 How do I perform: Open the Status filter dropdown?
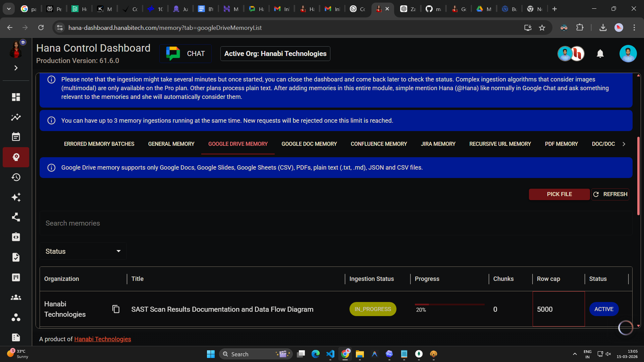coord(83,251)
